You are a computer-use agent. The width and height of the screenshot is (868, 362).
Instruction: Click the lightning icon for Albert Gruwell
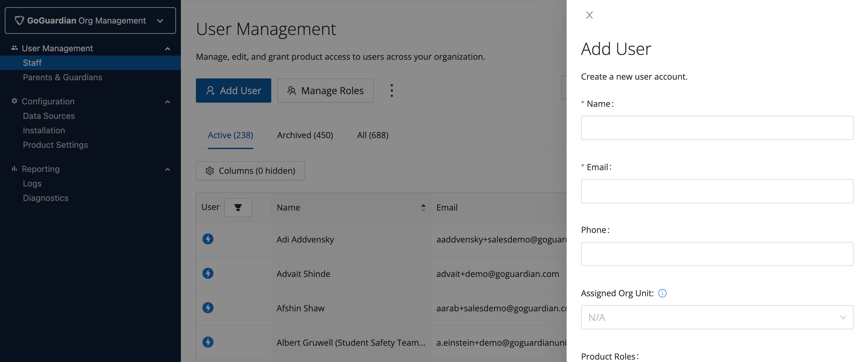coord(208,342)
